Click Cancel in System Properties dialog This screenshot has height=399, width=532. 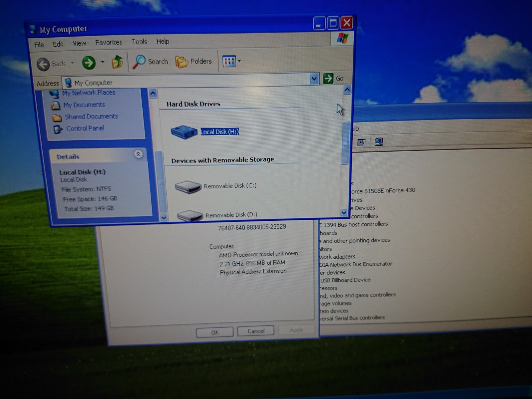pyautogui.click(x=256, y=331)
